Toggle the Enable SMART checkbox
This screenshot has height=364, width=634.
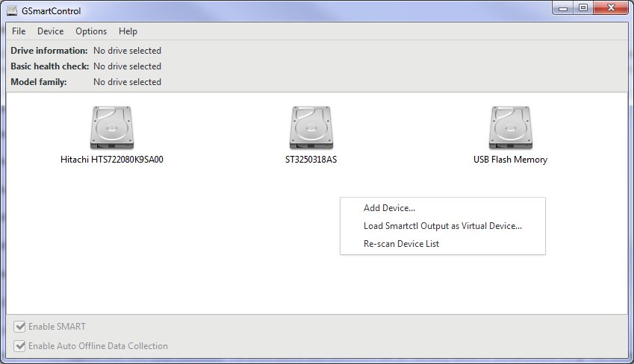pos(19,327)
